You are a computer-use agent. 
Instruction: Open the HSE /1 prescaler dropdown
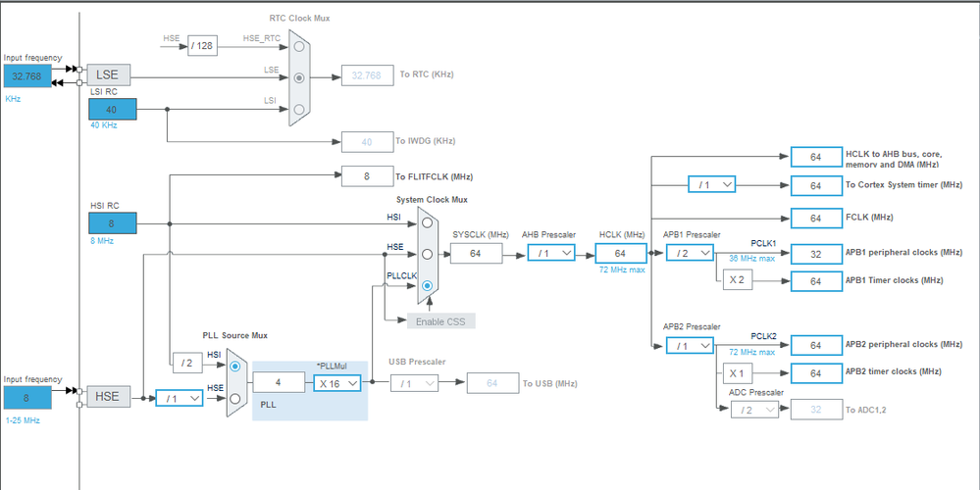click(180, 398)
